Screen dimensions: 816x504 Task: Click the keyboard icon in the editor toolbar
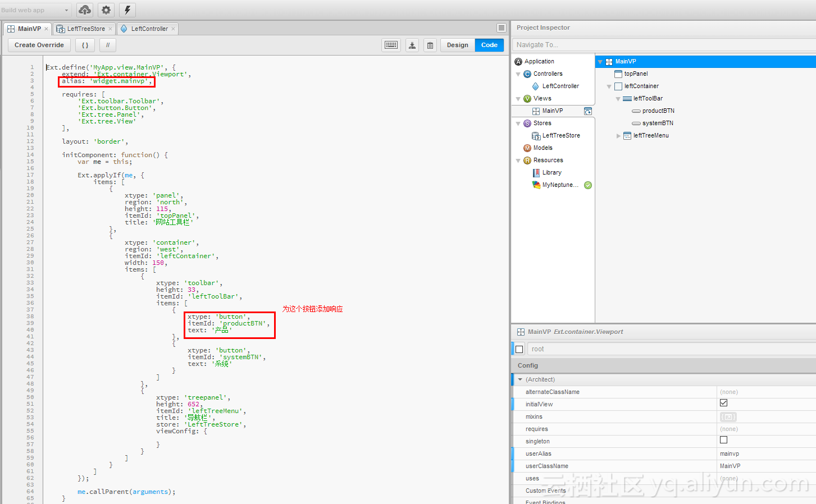coord(391,45)
